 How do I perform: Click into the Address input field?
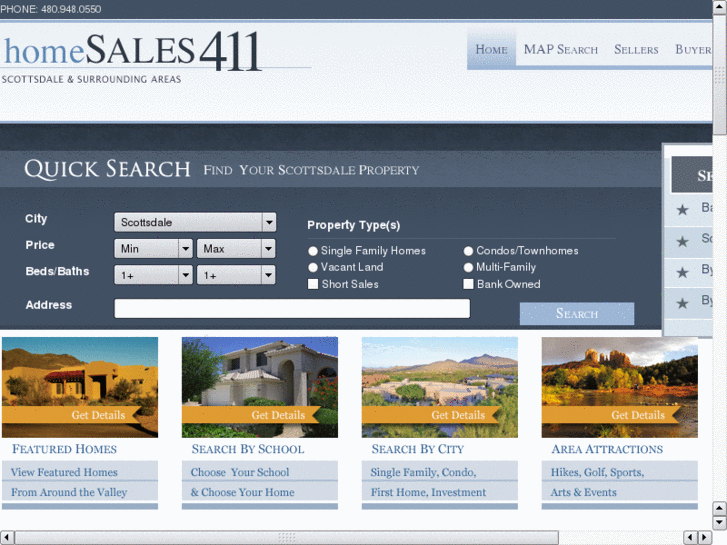(292, 308)
